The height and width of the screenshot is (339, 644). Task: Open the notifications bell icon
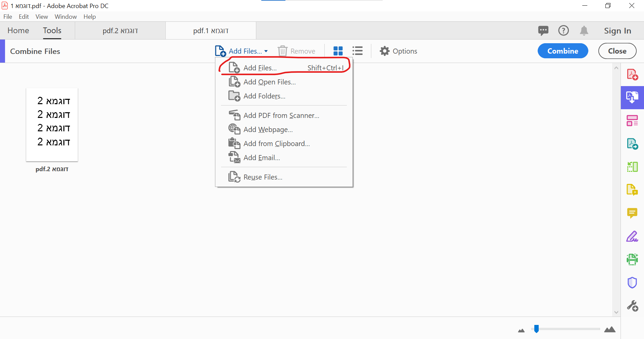(584, 30)
